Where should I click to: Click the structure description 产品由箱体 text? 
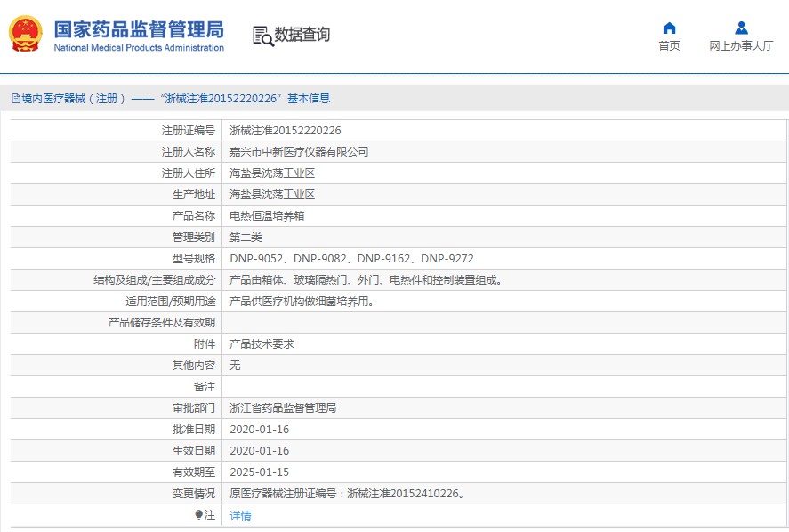(x=366, y=280)
